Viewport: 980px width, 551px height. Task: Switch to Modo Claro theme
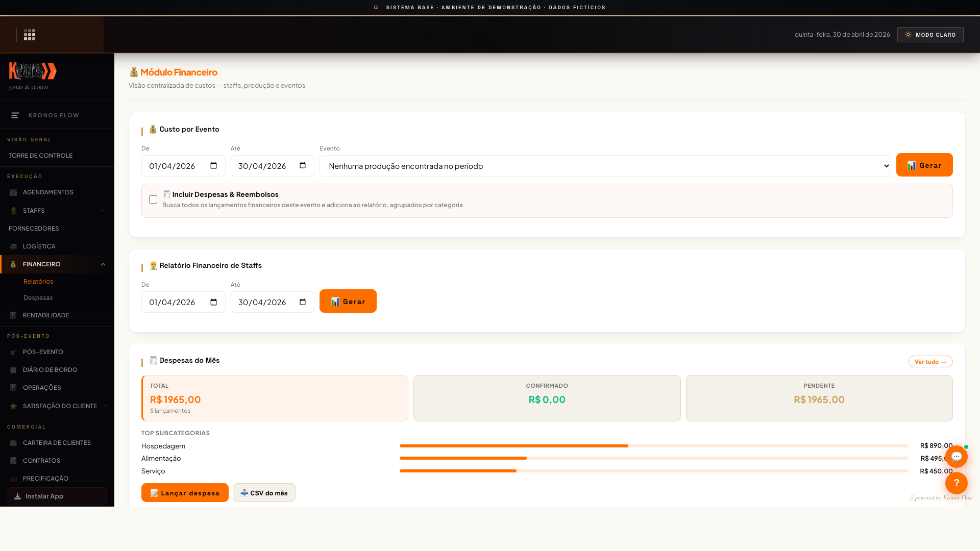point(930,35)
